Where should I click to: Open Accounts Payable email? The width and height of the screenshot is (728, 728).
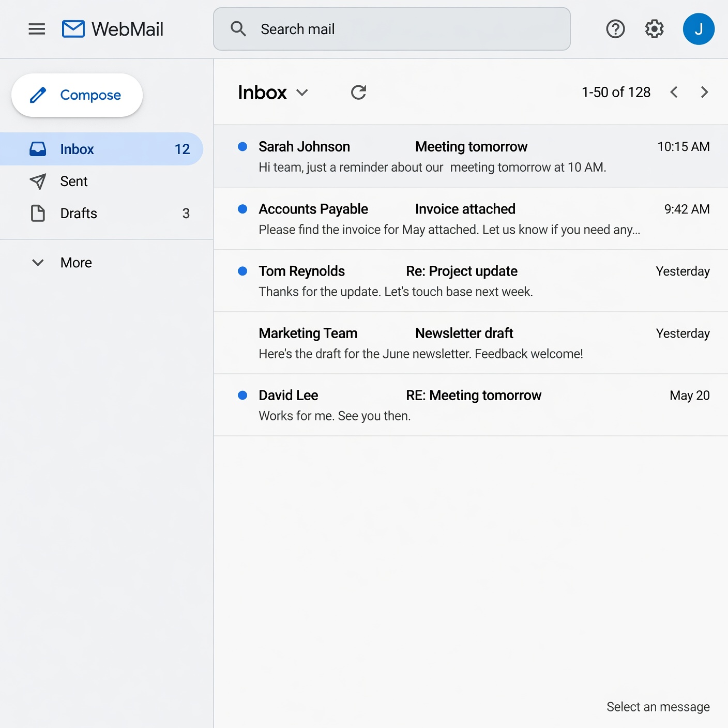(471, 219)
